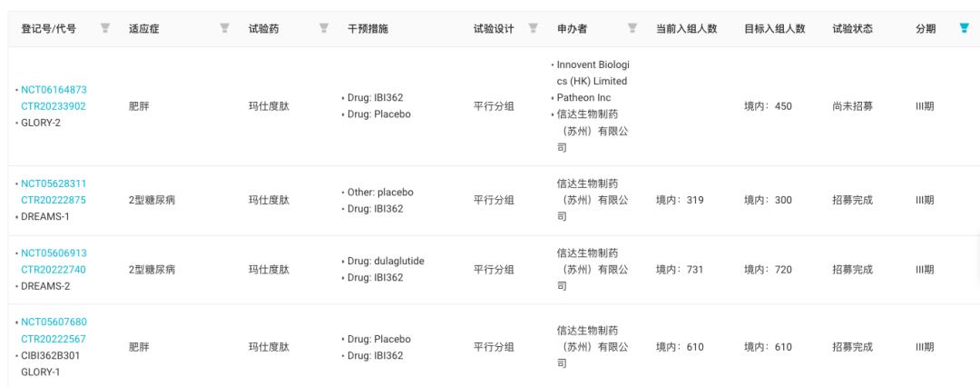
Task: Open trial link NCT06164873
Action: [x=54, y=90]
